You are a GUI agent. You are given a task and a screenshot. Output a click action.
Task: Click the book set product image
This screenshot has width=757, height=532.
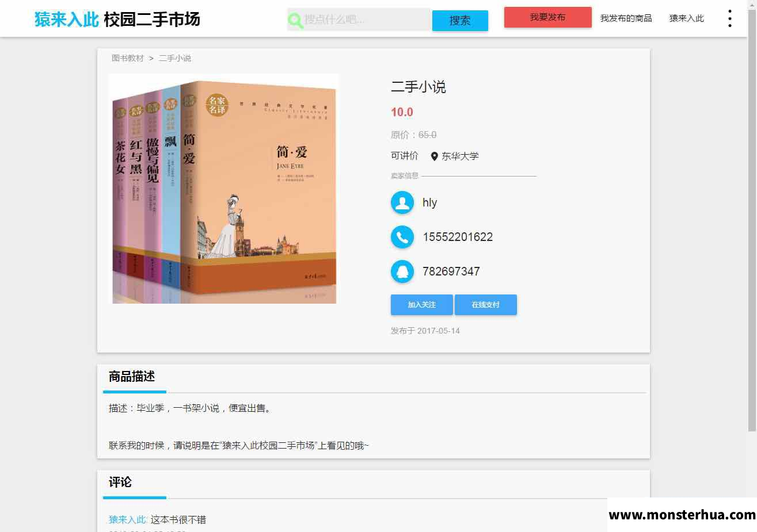[224, 189]
